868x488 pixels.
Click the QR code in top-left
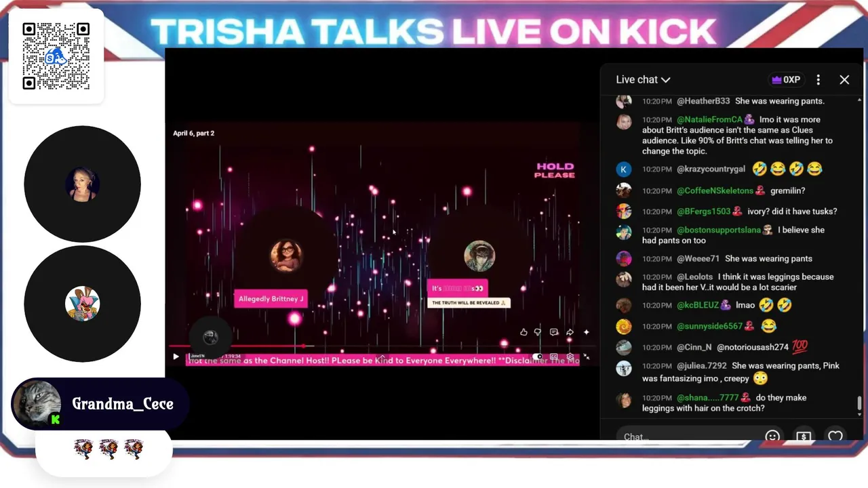(56, 56)
